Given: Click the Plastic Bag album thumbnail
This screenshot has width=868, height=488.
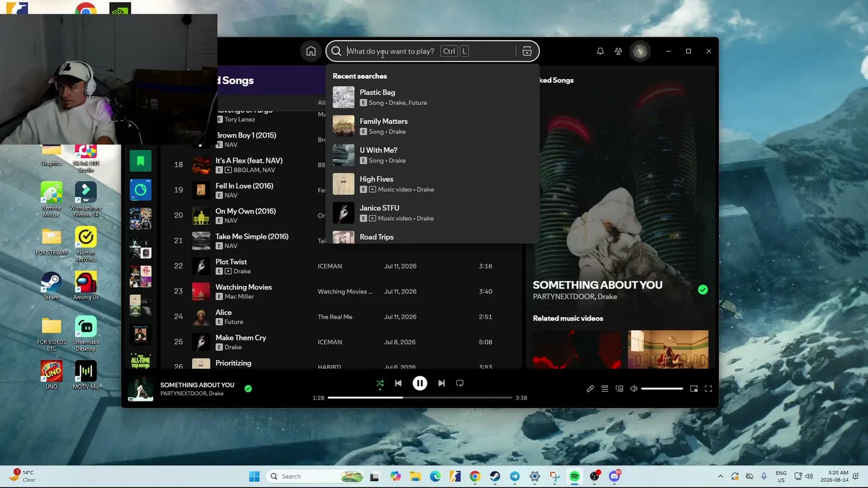Looking at the screenshot, I should 343,97.
